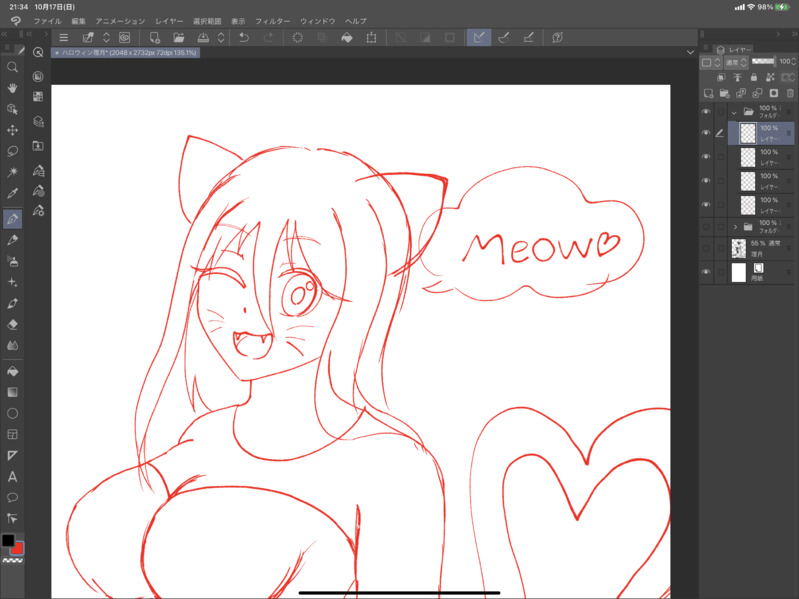
Task: Toggle Lock layer padlock icon
Action: (754, 77)
